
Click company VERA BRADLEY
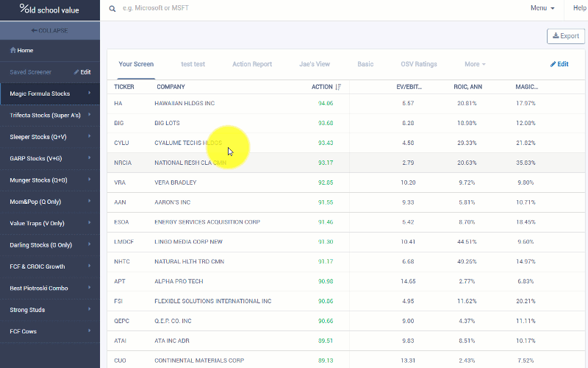coord(176,183)
